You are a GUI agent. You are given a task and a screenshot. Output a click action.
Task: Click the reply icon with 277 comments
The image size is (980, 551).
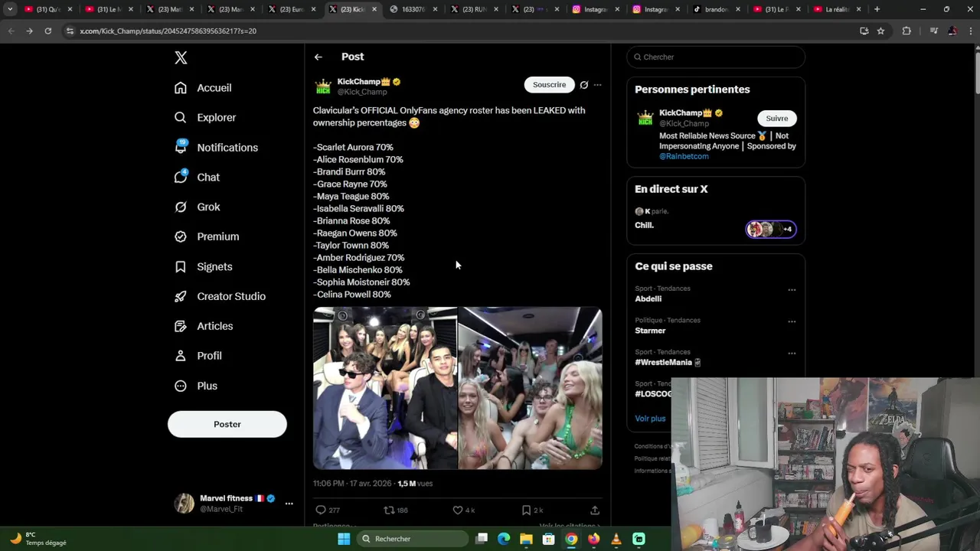tap(321, 510)
